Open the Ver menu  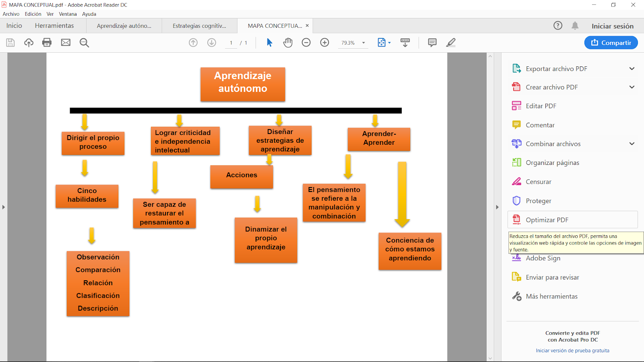[50, 14]
